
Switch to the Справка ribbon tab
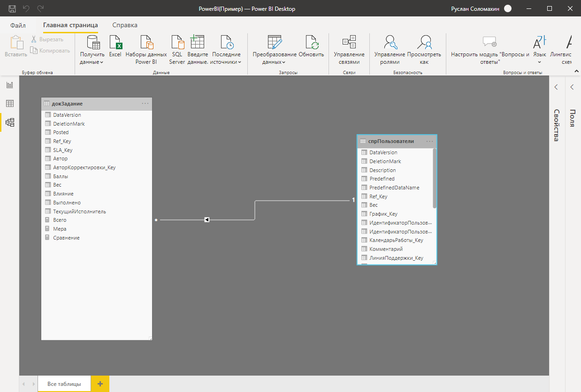[125, 25]
